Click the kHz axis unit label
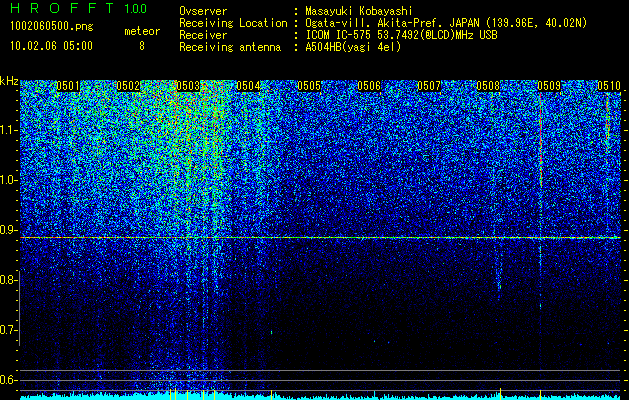 (9, 81)
